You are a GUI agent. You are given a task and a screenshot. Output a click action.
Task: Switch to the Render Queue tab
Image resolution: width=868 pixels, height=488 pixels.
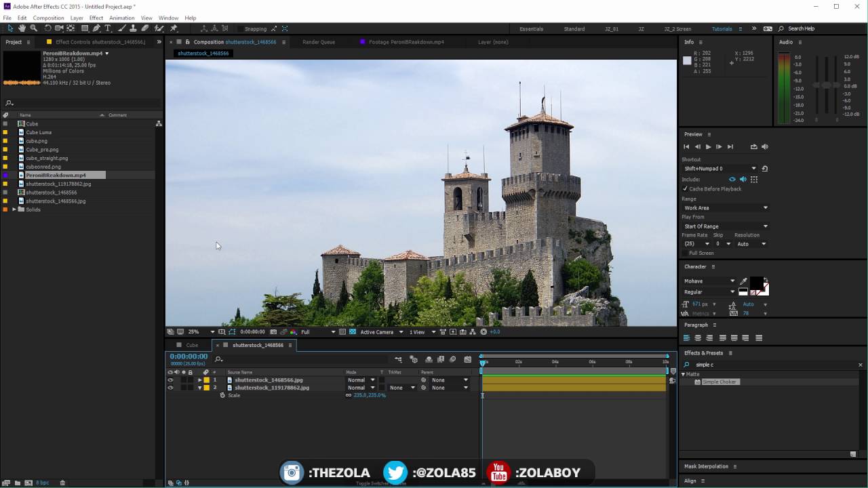319,42
